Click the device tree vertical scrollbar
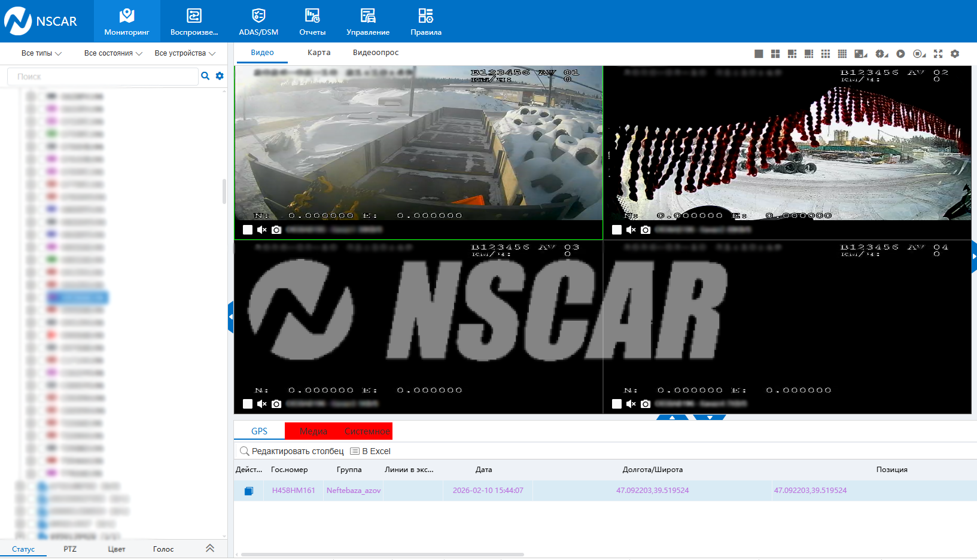 coord(224,191)
